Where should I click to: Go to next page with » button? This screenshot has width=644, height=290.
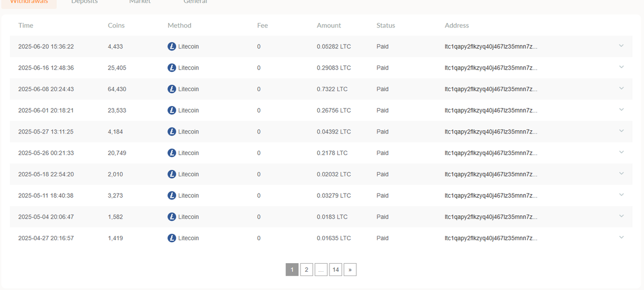pyautogui.click(x=350, y=270)
